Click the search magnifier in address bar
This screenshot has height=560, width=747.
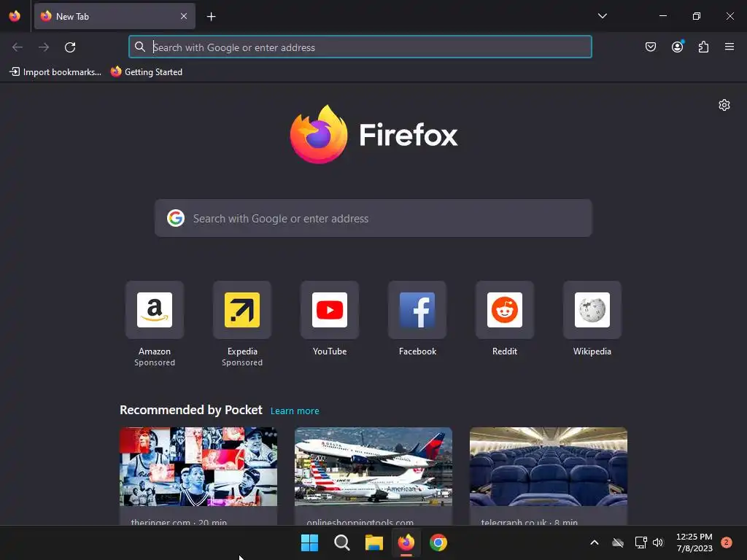(x=139, y=47)
